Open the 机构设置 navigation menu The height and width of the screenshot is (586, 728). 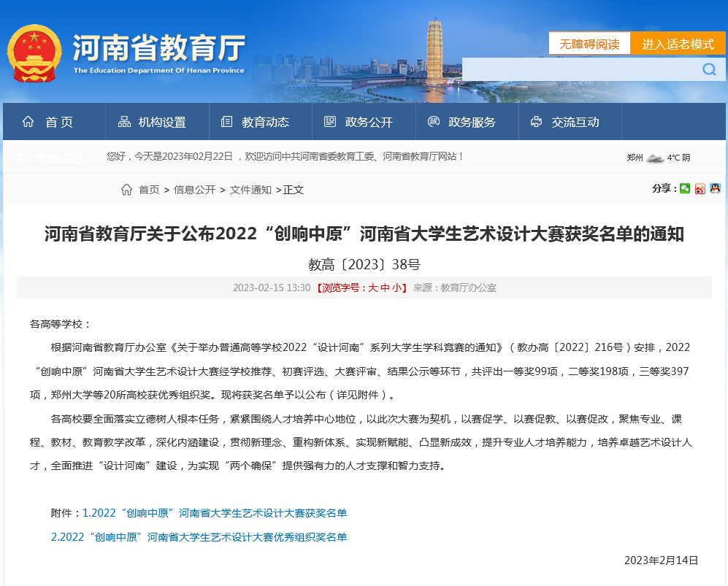(x=153, y=122)
